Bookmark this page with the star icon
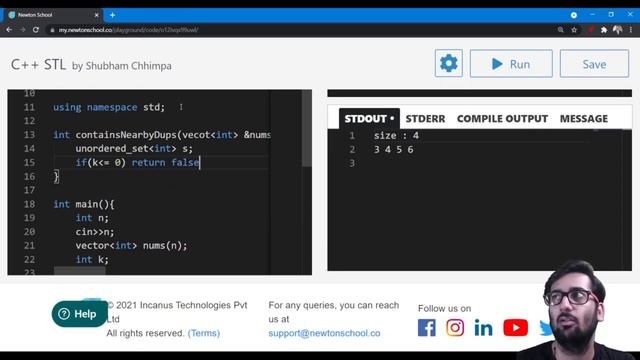The height and width of the screenshot is (360, 640). click(x=574, y=30)
